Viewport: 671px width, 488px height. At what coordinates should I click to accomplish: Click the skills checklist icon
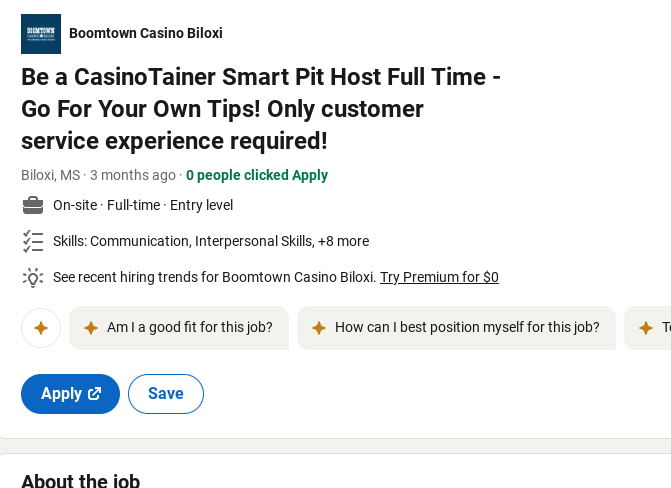tap(33, 241)
